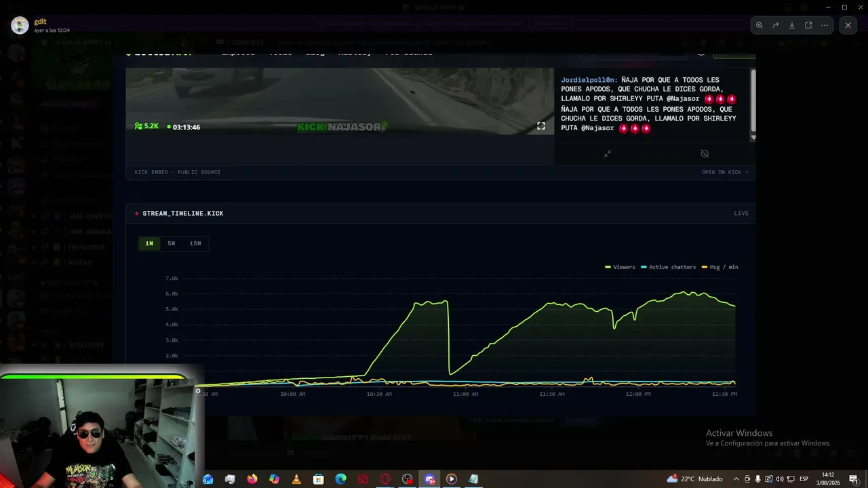
Task: Open OBS Studio from the taskbar
Action: [408, 479]
